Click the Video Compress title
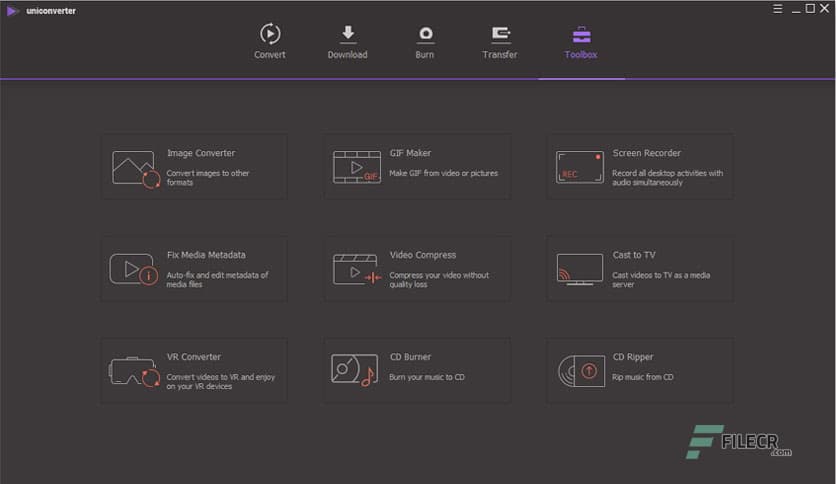The height and width of the screenshot is (484, 836). coord(423,255)
